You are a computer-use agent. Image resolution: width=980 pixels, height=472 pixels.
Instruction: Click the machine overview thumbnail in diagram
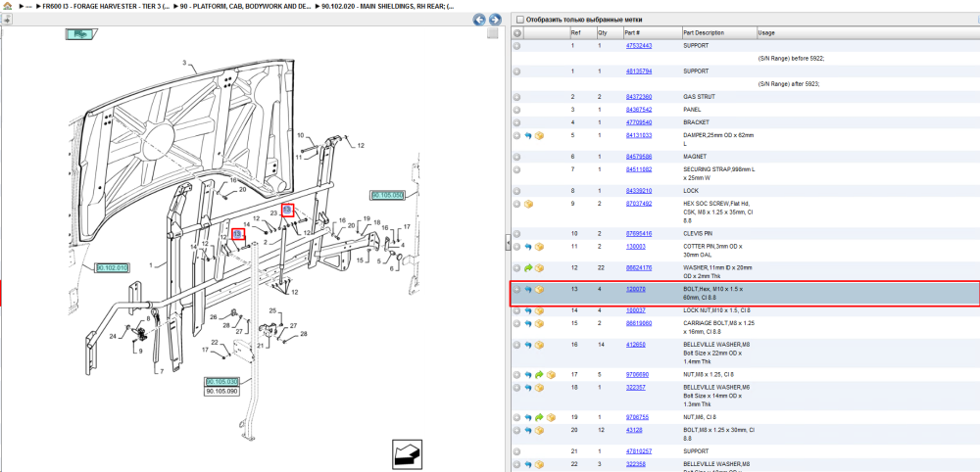click(x=79, y=34)
